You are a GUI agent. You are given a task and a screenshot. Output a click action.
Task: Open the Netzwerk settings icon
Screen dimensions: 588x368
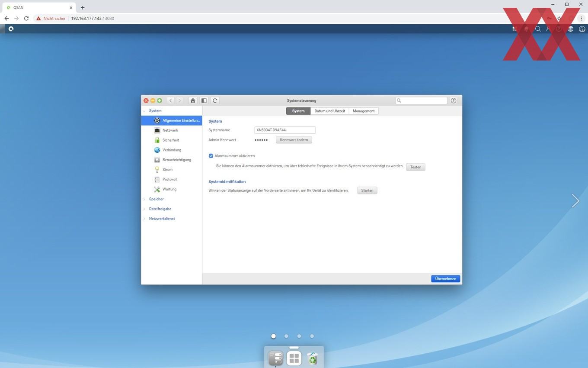click(157, 130)
